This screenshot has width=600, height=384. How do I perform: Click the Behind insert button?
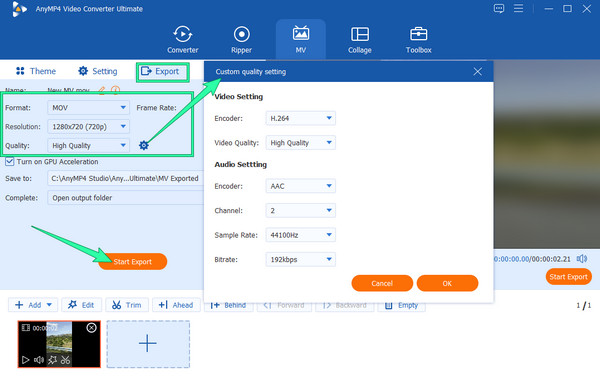click(228, 305)
